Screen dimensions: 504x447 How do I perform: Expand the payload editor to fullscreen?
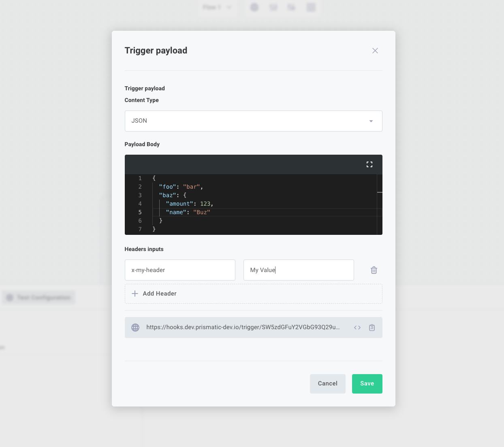[369, 164]
